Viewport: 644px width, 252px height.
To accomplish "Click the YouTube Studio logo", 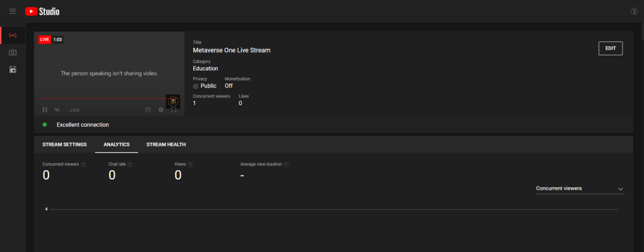I will coord(42,11).
